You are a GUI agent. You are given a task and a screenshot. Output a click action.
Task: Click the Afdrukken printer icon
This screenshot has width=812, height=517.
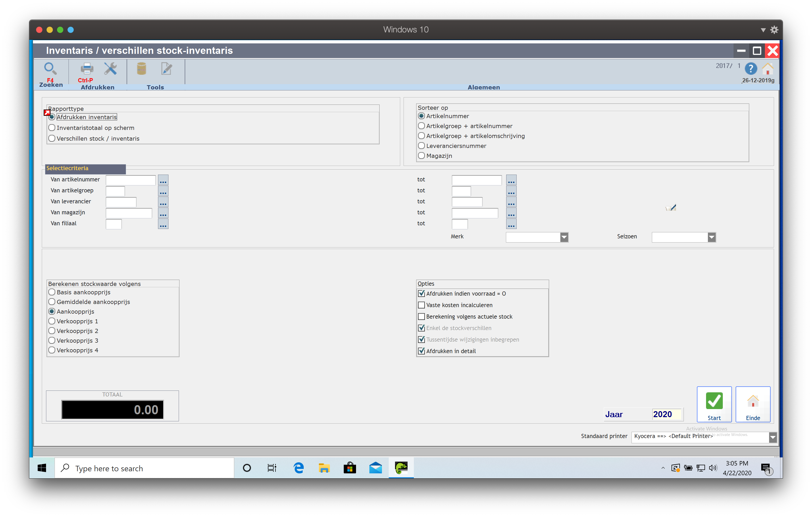click(x=87, y=68)
